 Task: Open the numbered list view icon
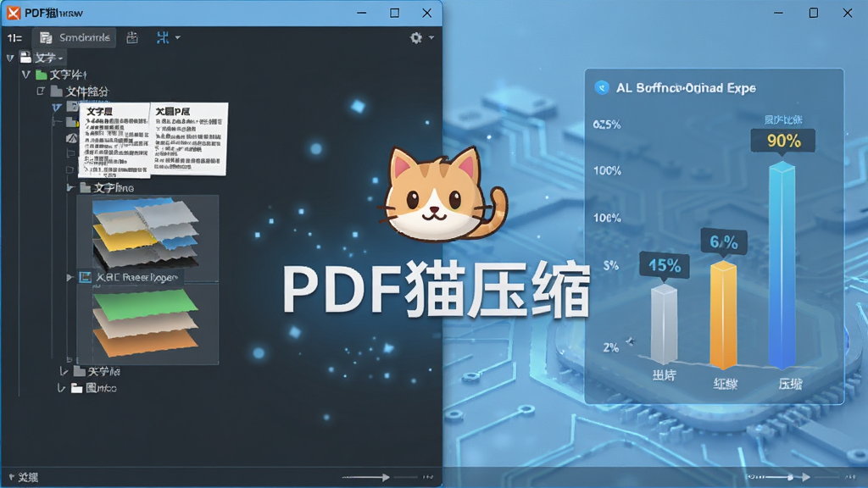[x=15, y=37]
